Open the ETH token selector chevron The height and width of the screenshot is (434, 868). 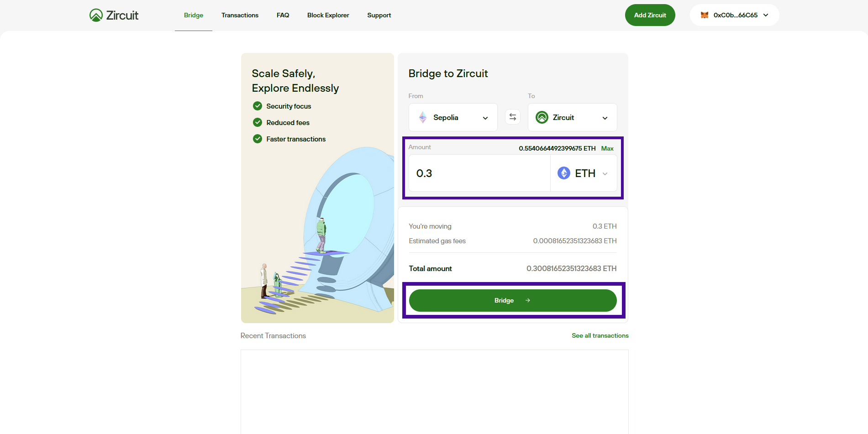[605, 173]
